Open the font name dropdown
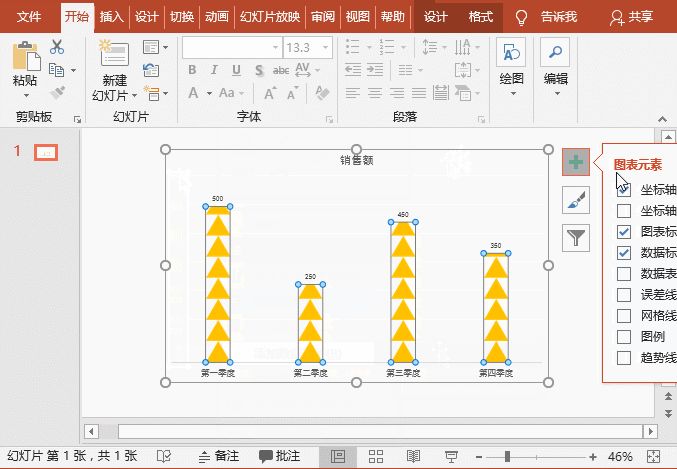 275,47
